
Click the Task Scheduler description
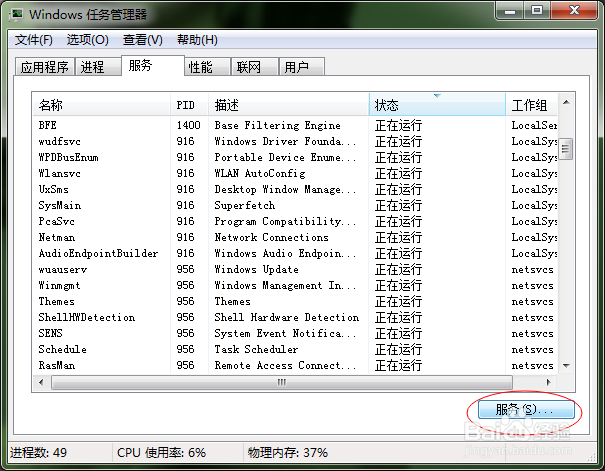pyautogui.click(x=256, y=349)
